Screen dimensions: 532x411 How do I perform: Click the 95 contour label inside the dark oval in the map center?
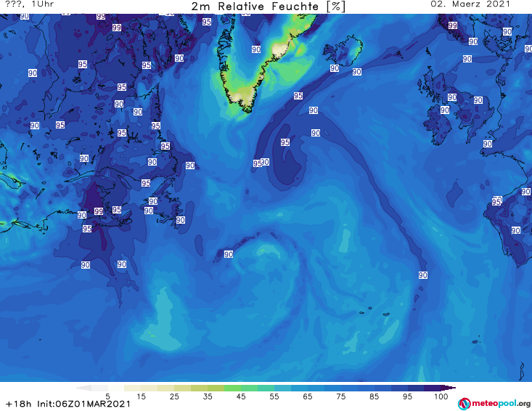pyautogui.click(x=285, y=142)
